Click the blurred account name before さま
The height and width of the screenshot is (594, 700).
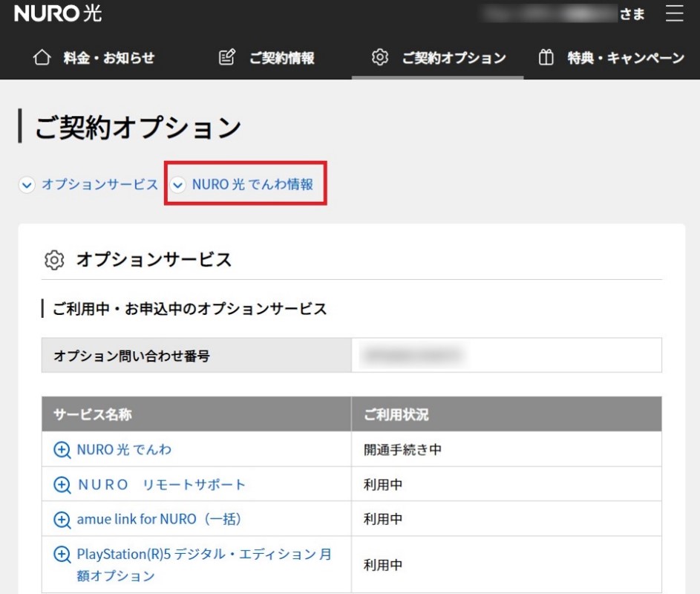(549, 14)
